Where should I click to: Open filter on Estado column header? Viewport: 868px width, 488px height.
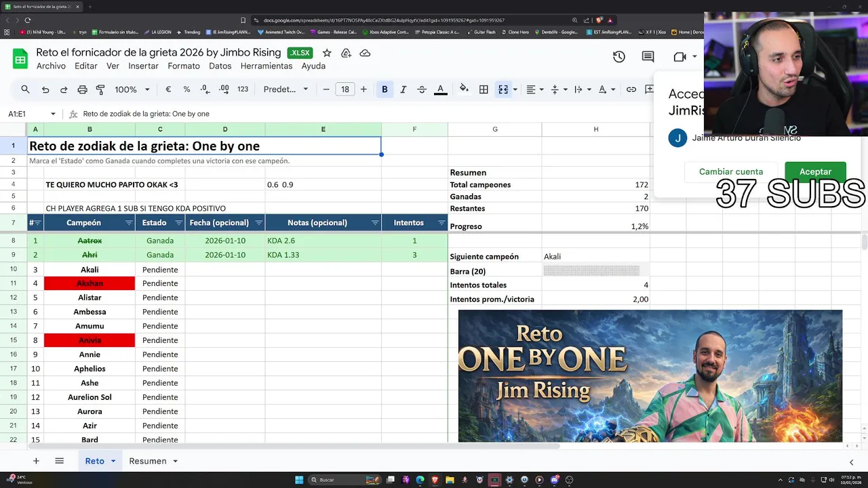(179, 223)
